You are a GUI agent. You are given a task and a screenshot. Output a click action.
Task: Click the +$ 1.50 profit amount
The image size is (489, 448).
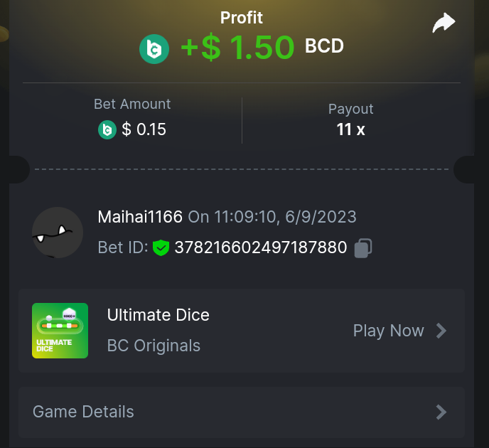point(237,47)
